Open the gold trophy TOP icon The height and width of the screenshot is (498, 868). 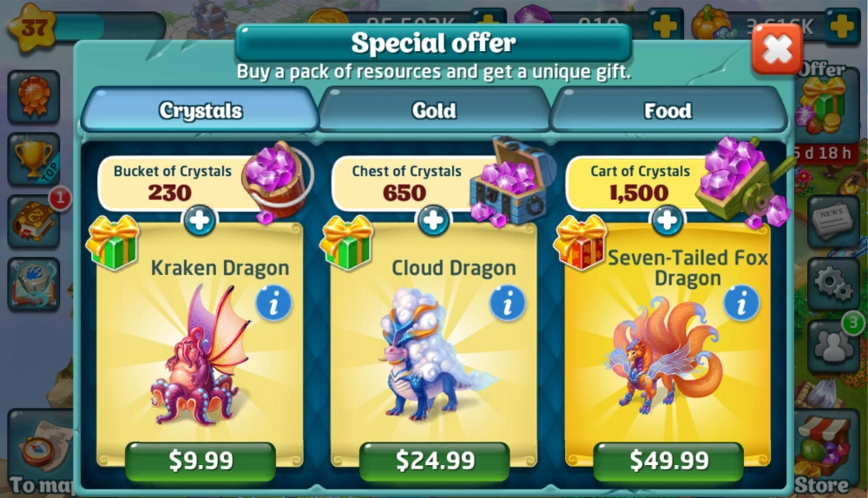tap(34, 160)
